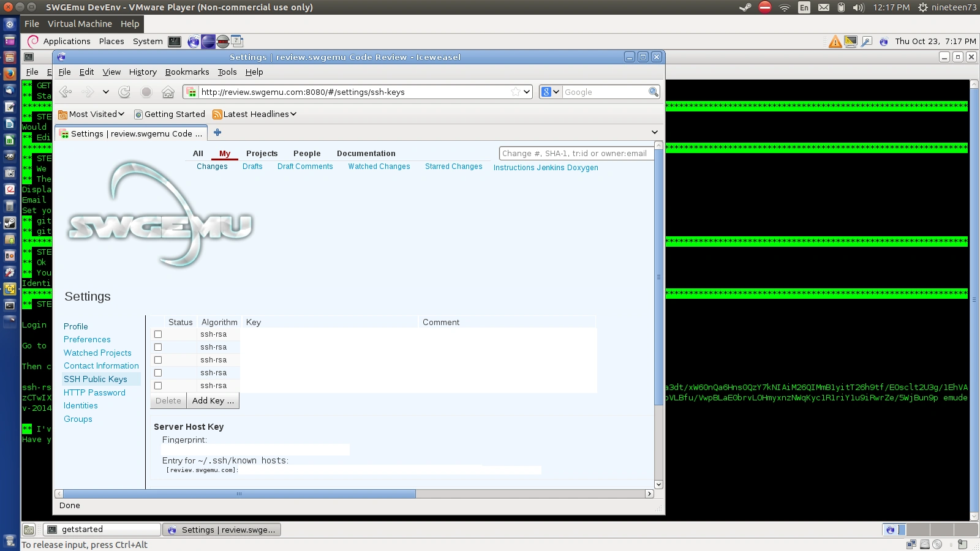Open the sound volume indicator
980x551 pixels.
[858, 7]
